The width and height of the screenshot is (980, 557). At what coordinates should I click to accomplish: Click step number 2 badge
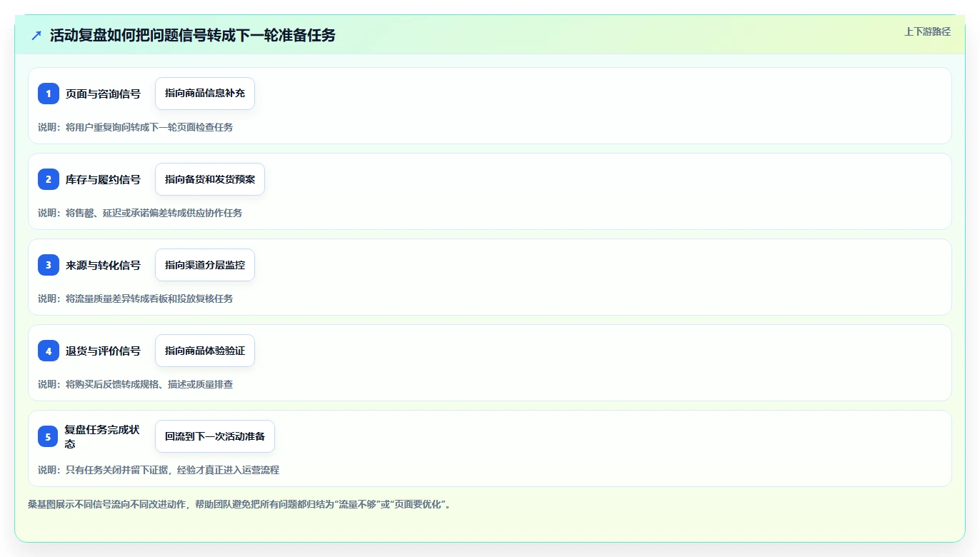[49, 179]
